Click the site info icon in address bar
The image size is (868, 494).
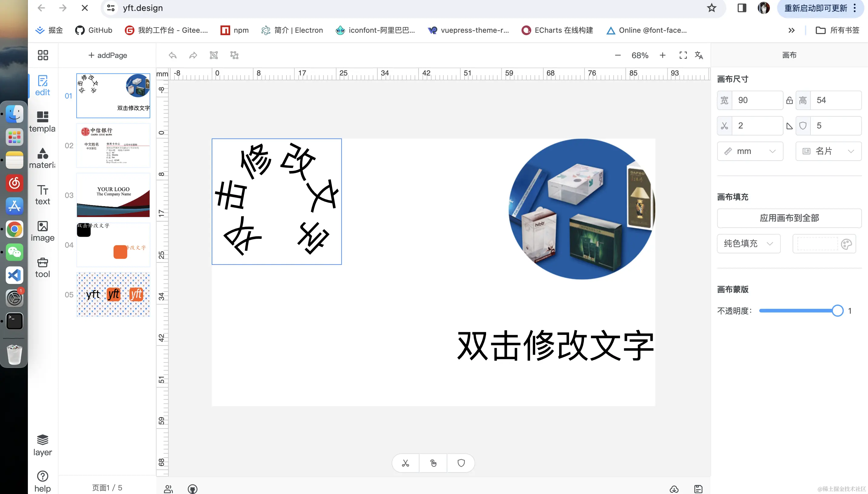pyautogui.click(x=111, y=8)
